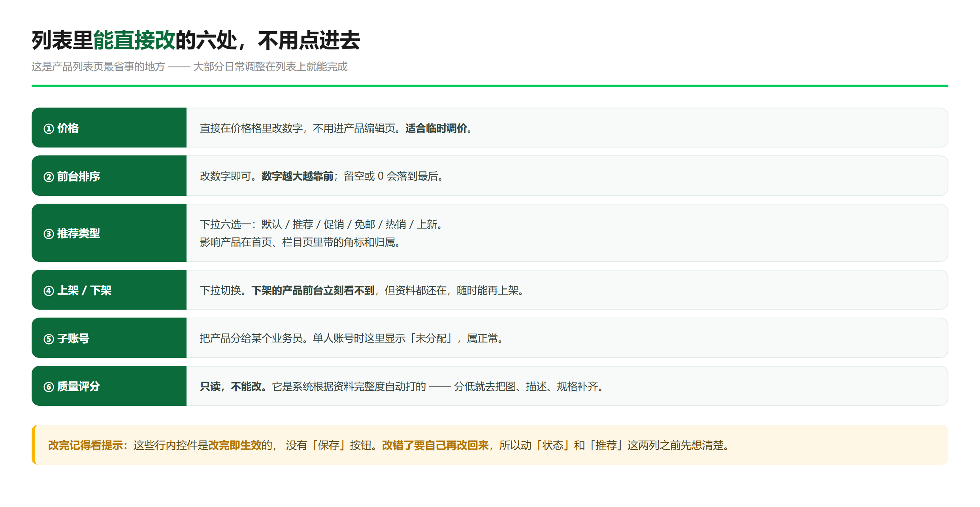Click the heading 列表里能直接改的六处

tap(134, 40)
